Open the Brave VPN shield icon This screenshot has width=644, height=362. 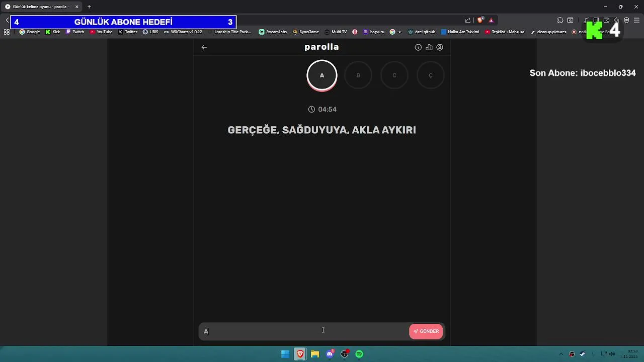pyautogui.click(x=626, y=20)
